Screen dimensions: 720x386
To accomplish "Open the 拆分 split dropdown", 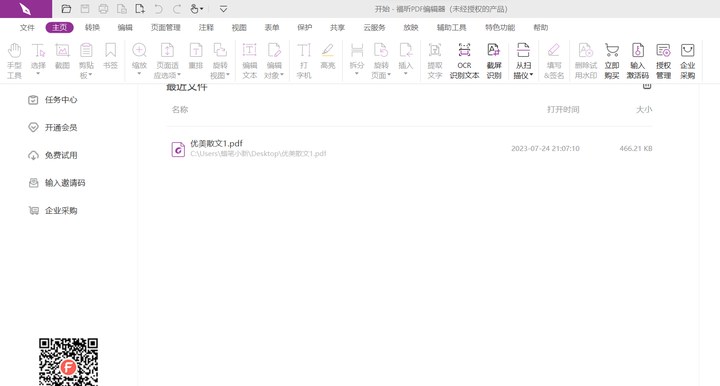I will tap(357, 73).
